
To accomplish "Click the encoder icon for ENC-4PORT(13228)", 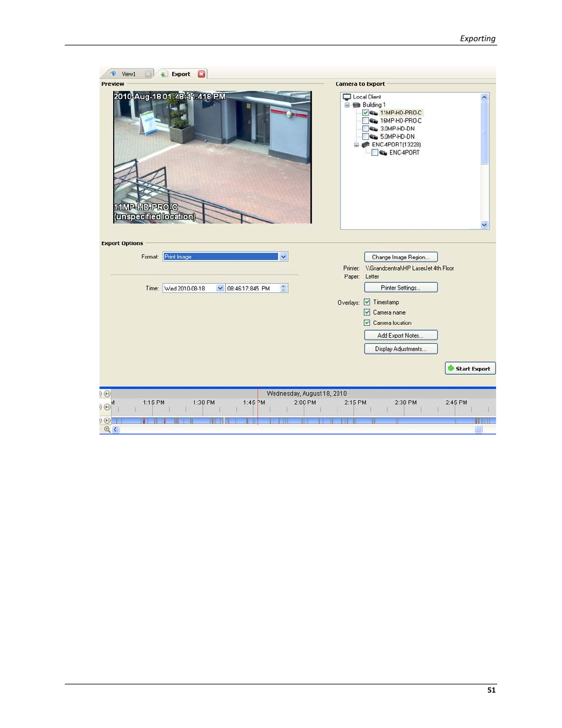I will click(366, 144).
